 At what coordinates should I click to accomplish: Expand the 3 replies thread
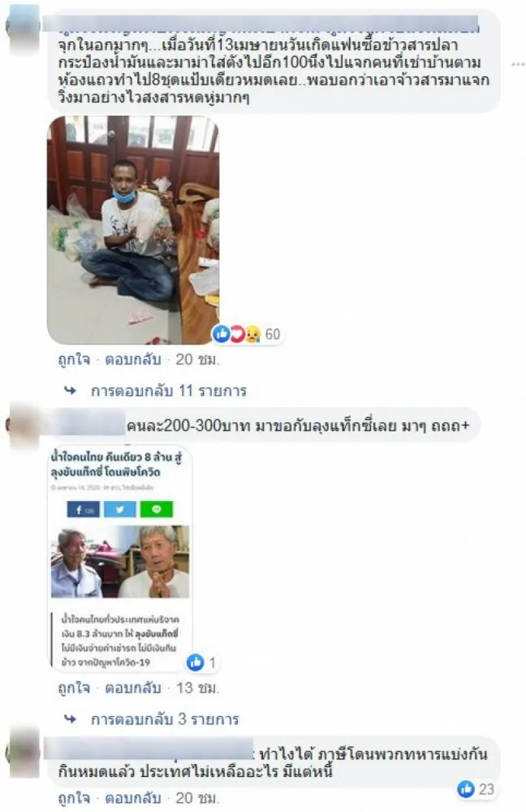pos(165,719)
